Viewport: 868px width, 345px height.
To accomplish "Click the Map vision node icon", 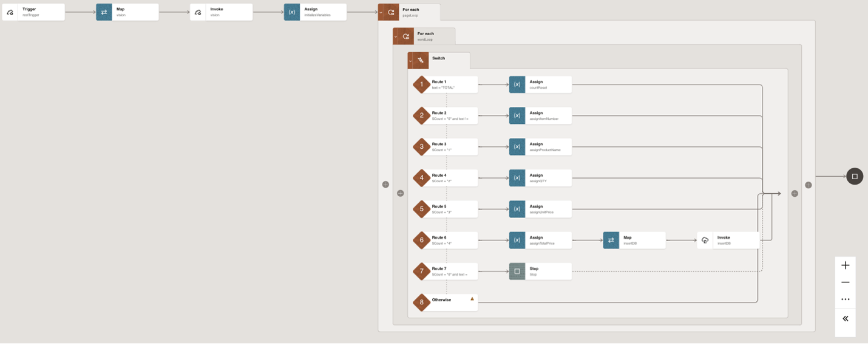I will pyautogui.click(x=104, y=12).
